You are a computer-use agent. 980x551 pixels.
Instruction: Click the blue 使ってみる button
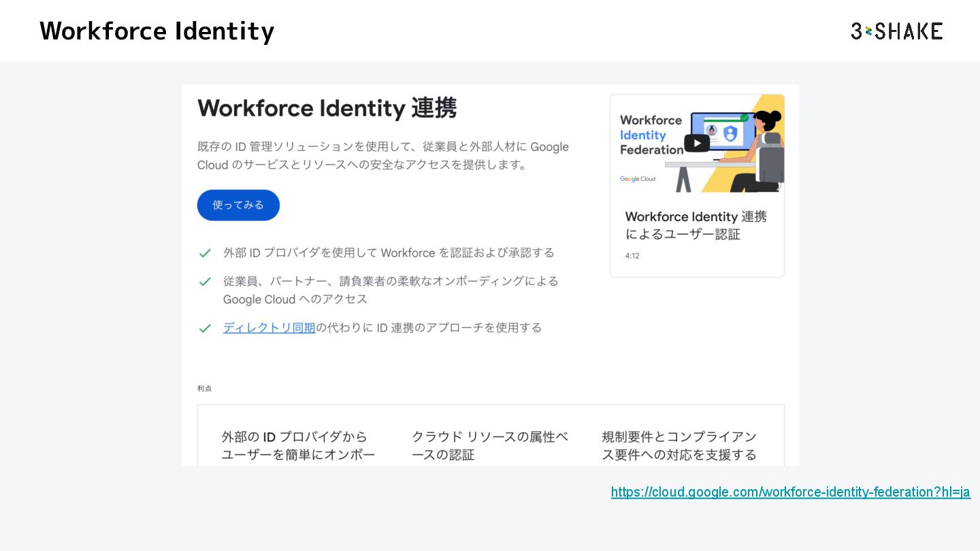238,205
